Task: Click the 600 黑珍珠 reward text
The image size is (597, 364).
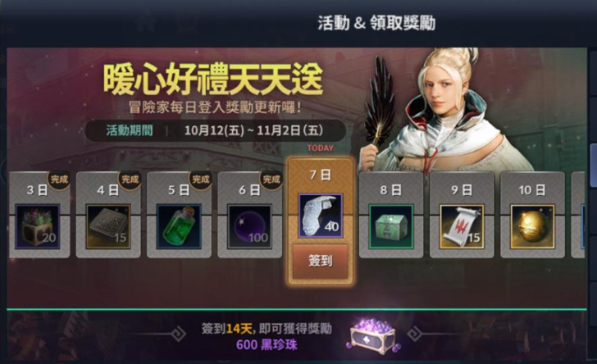Action: pos(267,345)
